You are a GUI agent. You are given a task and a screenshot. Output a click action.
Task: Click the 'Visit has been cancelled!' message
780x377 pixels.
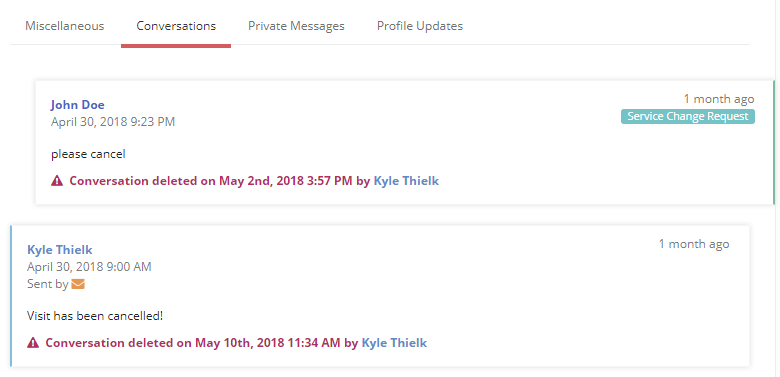tap(95, 316)
